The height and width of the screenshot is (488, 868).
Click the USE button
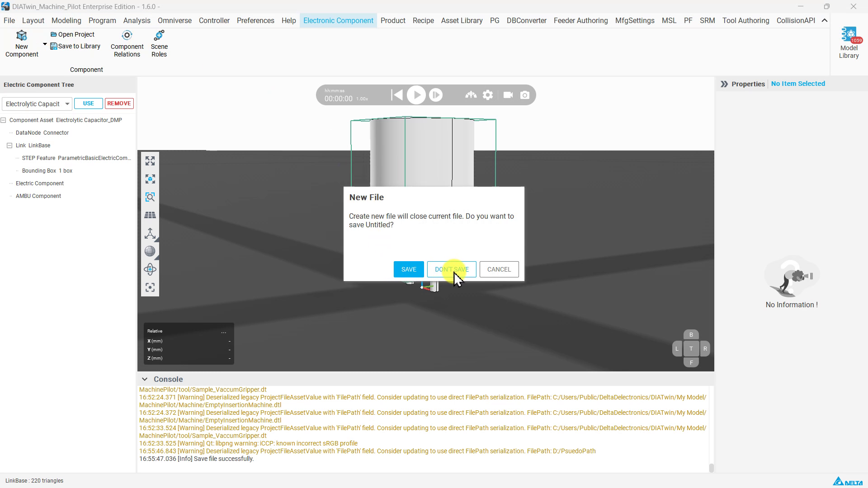point(89,103)
